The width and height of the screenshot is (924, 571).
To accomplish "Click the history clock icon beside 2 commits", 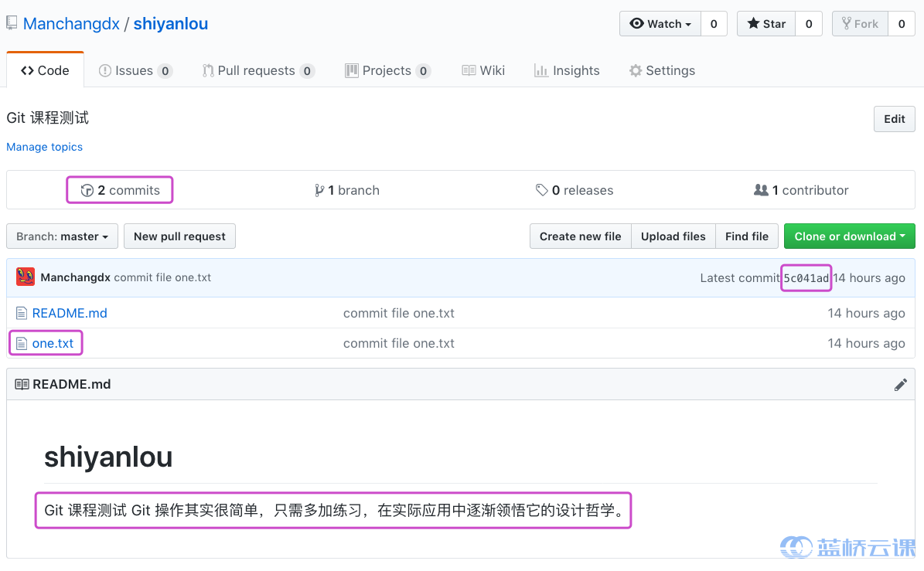I will click(87, 190).
